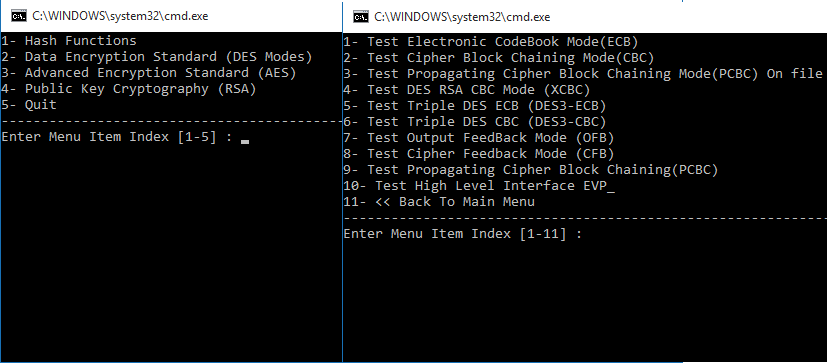Image resolution: width=827 pixels, height=363 pixels.
Task: Click the Hash Functions menu line
Action: click(69, 41)
